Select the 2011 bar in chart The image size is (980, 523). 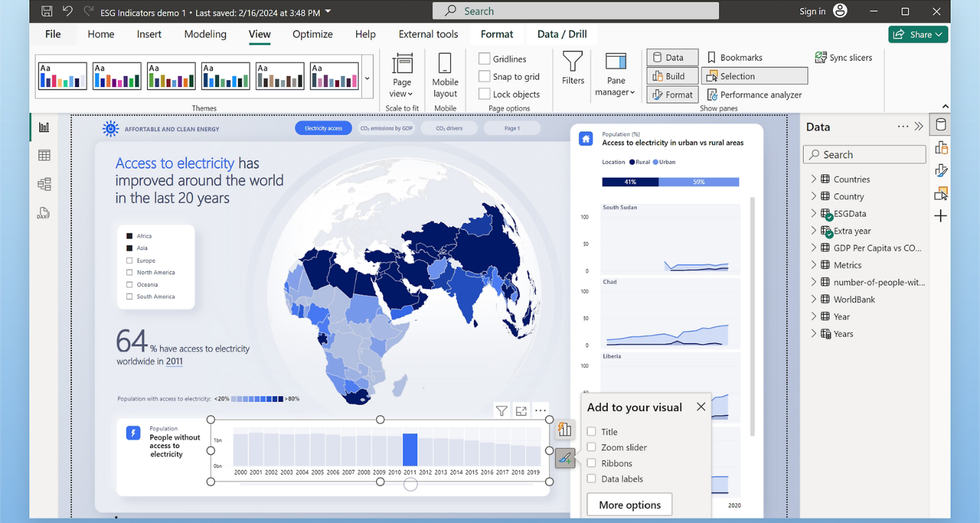[x=410, y=449]
